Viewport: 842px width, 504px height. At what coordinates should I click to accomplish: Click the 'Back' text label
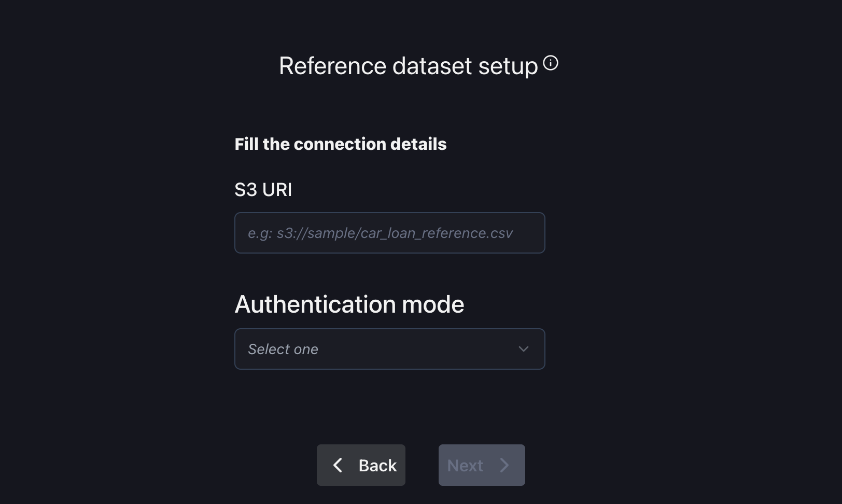pyautogui.click(x=377, y=466)
